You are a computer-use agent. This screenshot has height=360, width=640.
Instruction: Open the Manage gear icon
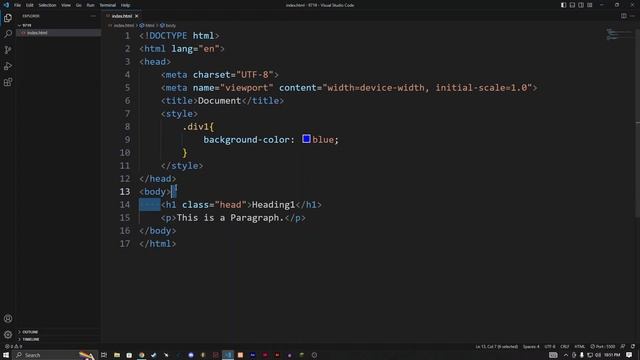[x=8, y=335]
